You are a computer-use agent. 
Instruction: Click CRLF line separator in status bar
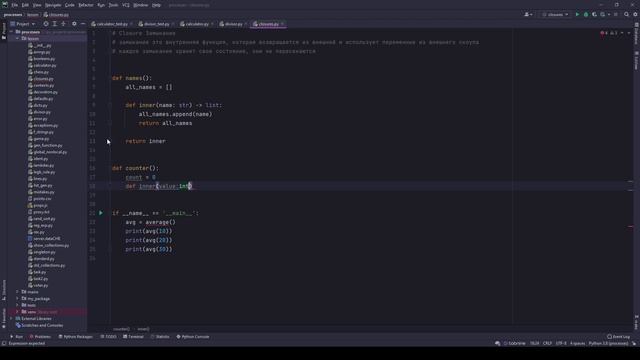coord(547,344)
